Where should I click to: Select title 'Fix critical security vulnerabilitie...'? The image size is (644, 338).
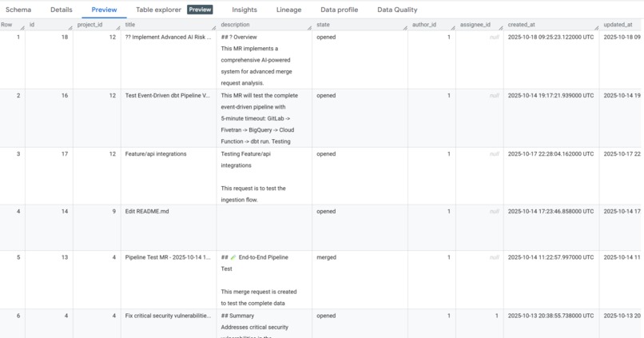pyautogui.click(x=168, y=316)
